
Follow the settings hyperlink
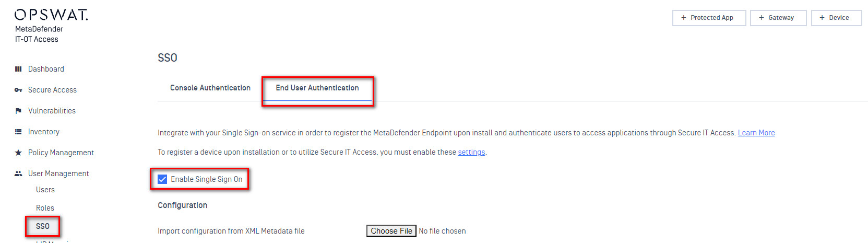[471, 152]
